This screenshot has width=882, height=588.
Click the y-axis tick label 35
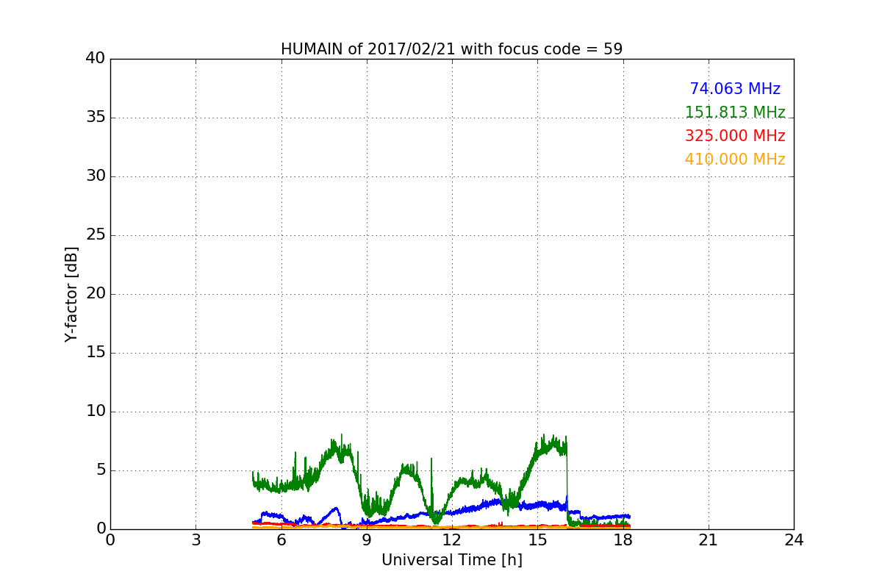click(96, 118)
